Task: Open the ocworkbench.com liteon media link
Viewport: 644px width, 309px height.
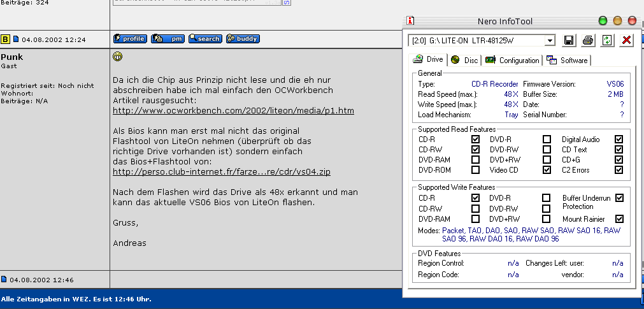Action: [233, 111]
